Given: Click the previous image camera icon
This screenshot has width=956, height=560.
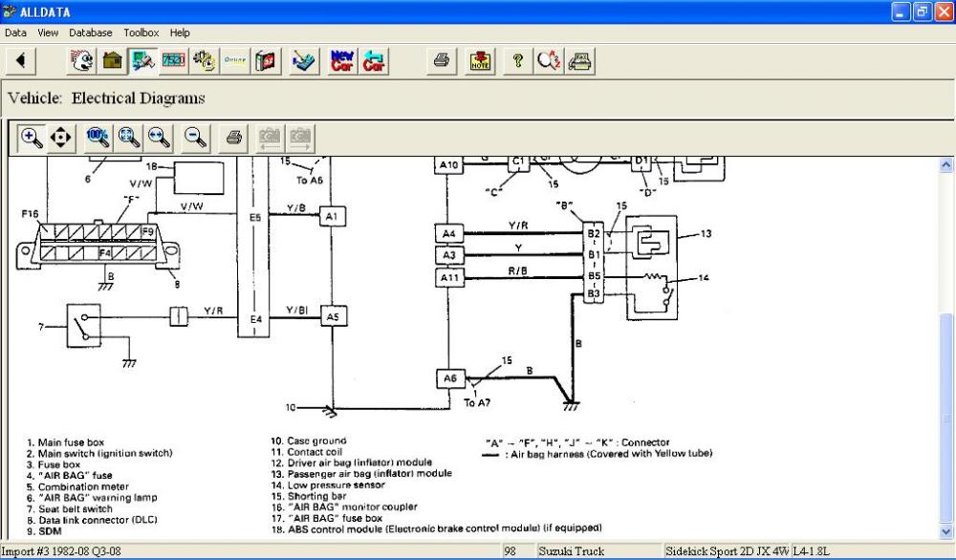Looking at the screenshot, I should click(271, 138).
